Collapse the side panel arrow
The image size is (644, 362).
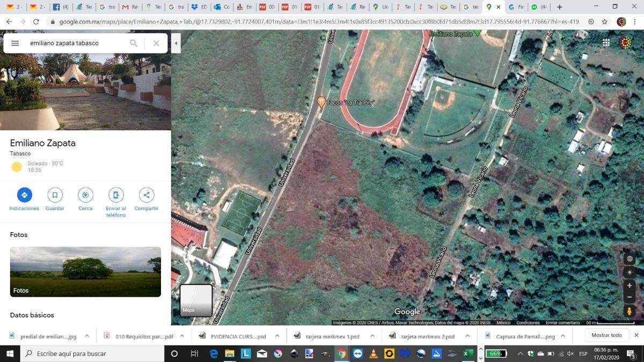click(176, 43)
